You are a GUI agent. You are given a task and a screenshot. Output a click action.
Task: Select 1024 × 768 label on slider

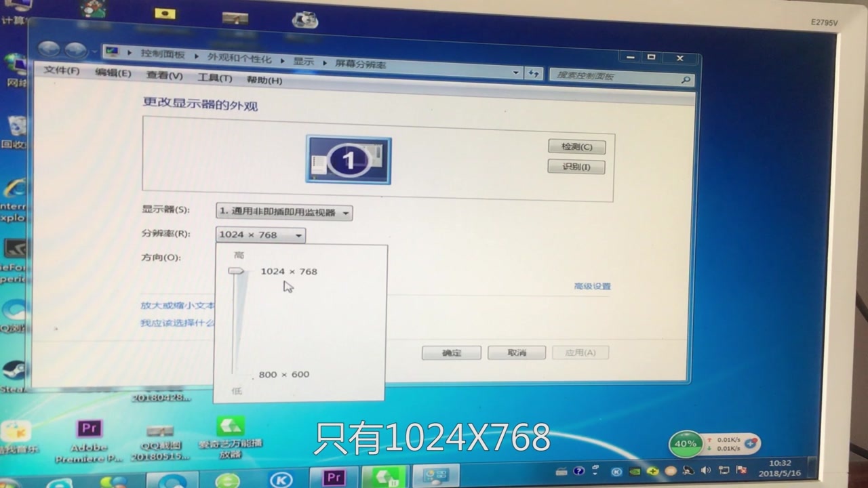click(x=289, y=271)
